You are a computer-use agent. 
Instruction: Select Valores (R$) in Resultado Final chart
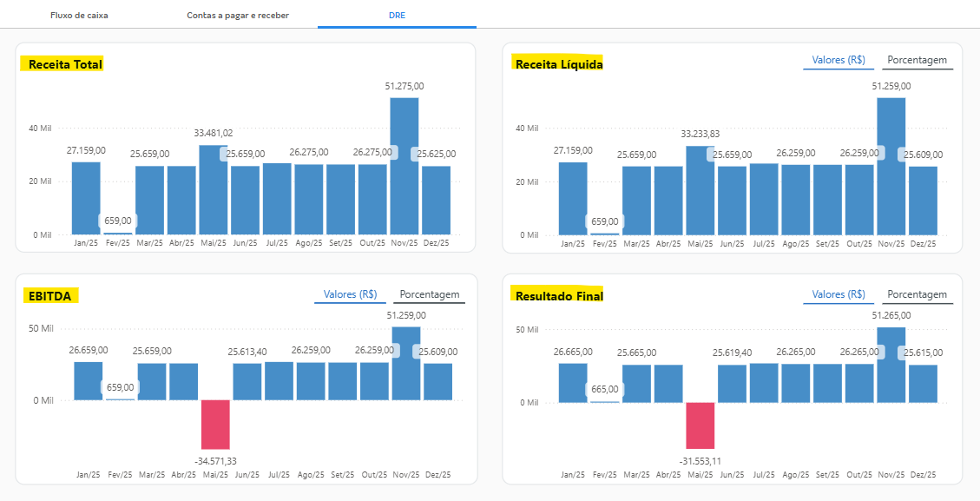838,294
